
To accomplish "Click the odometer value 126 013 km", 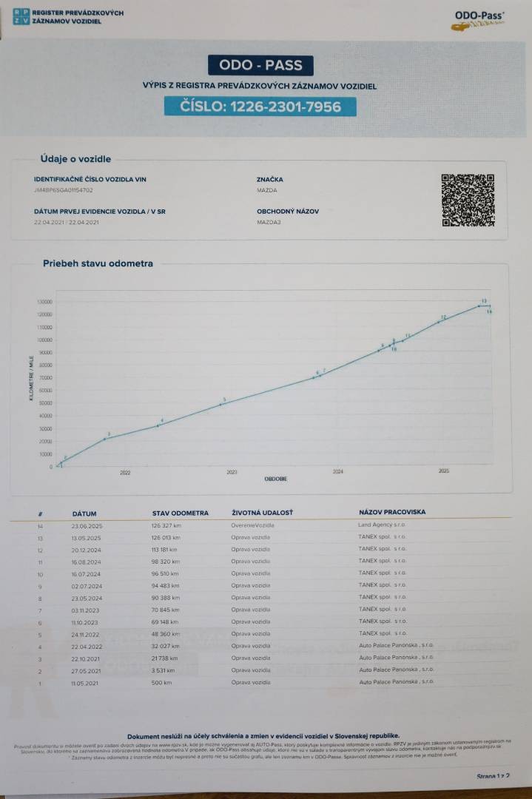I will (x=166, y=538).
